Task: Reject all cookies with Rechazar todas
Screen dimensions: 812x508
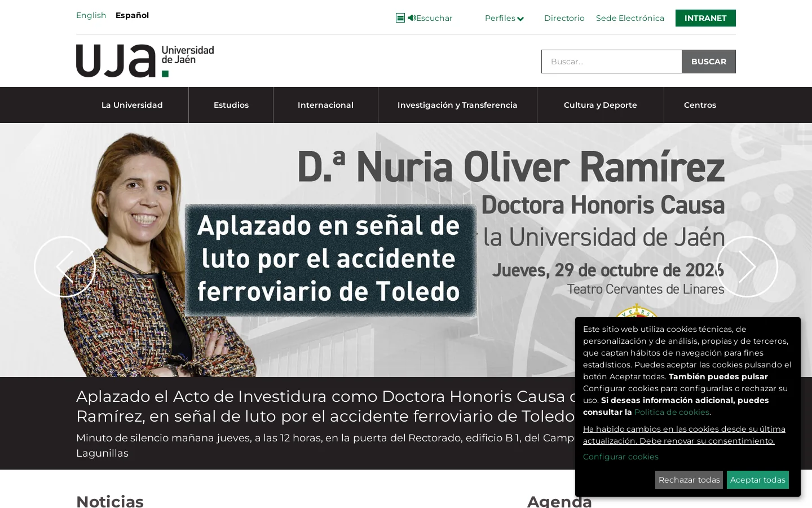Action: [689, 480]
